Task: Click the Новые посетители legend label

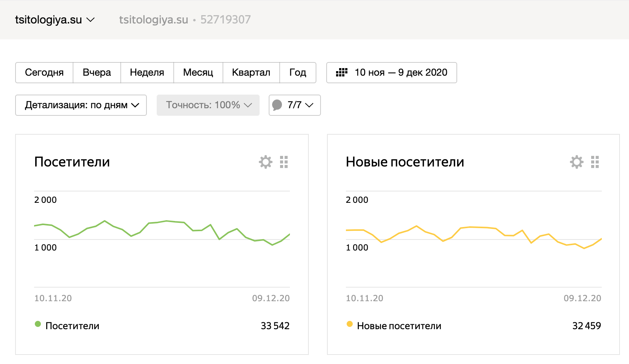Action: click(x=399, y=326)
